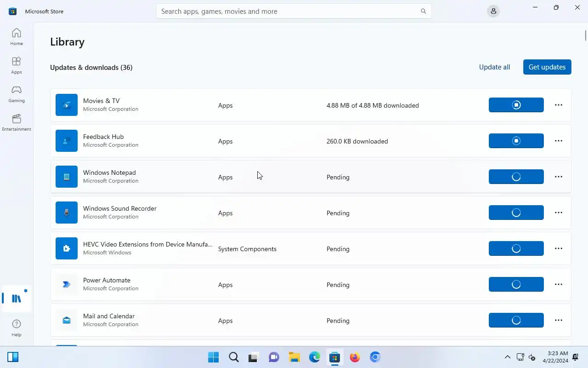Launch Firefox from taskbar

(355, 357)
